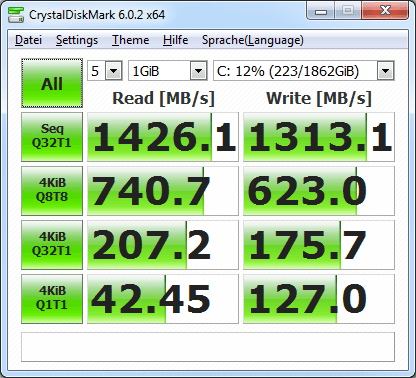416x378 pixels.
Task: Click the 4KiB Q1T1 read result 42.45
Action: (x=163, y=299)
